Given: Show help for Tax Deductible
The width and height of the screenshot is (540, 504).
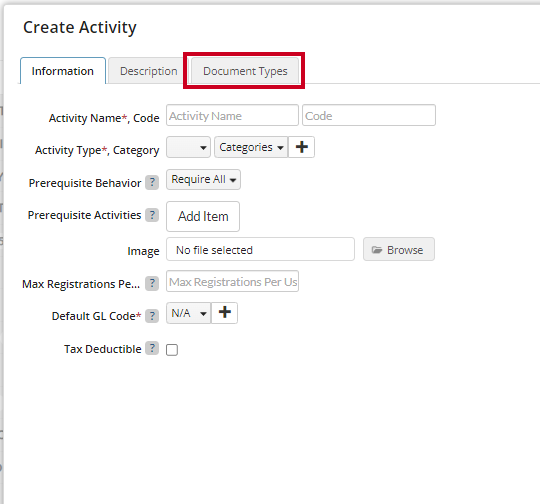Looking at the screenshot, I should (x=152, y=348).
